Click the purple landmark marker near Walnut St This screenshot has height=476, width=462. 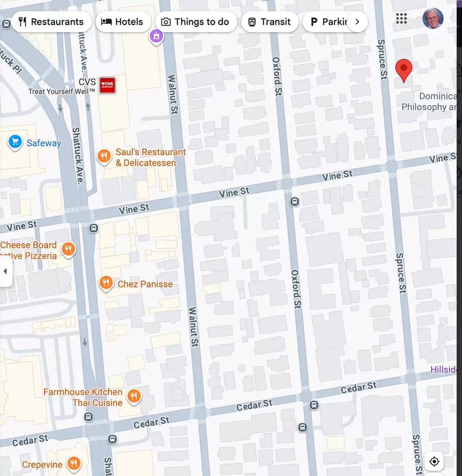(x=156, y=37)
